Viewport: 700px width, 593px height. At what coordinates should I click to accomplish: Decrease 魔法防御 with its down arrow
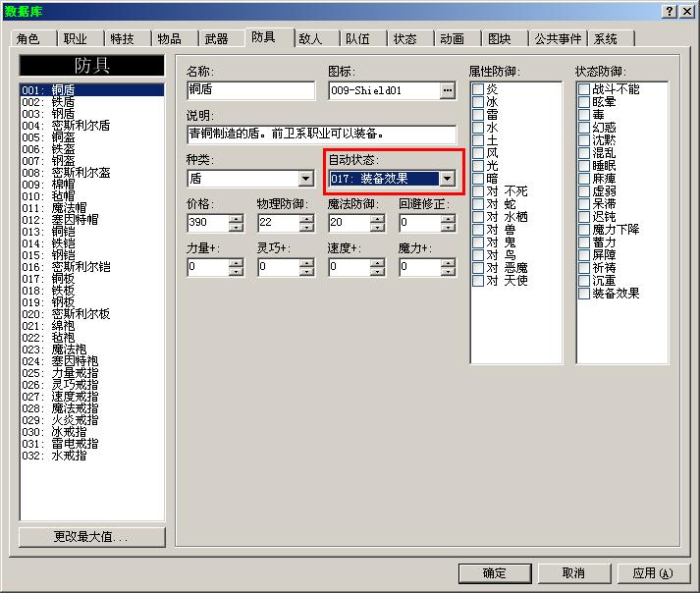click(377, 227)
